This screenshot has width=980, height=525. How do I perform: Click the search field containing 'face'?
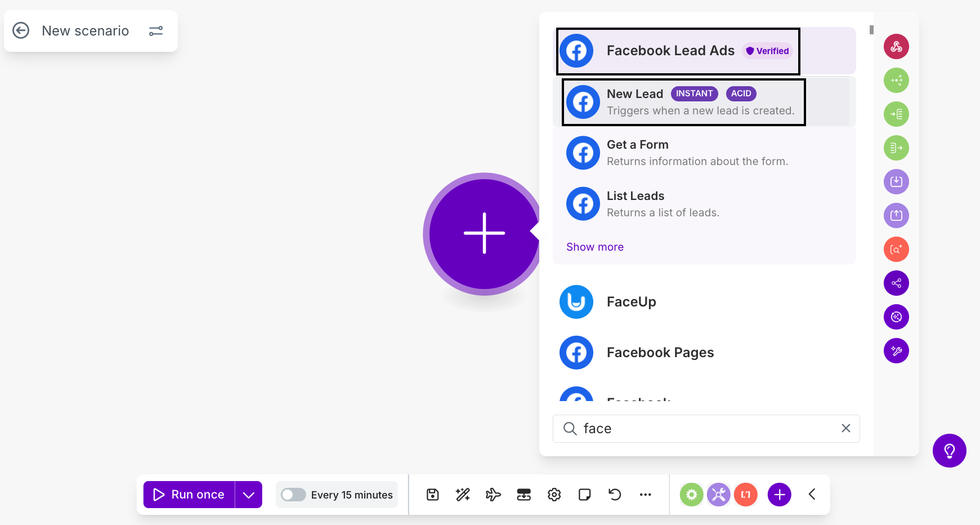(706, 429)
